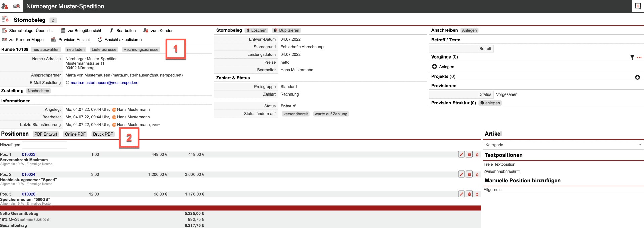
Task: Delete Pos. 2 using its trash icon
Action: coord(469,174)
